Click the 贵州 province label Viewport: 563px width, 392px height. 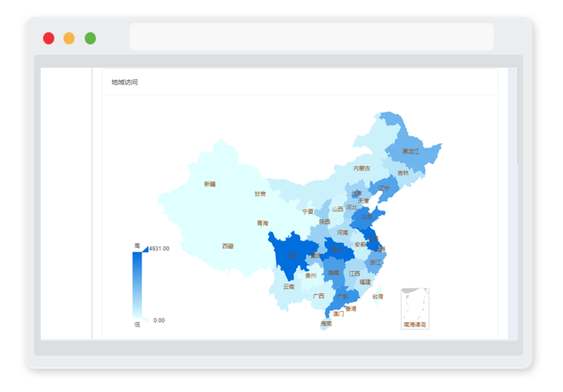pyautogui.click(x=311, y=275)
